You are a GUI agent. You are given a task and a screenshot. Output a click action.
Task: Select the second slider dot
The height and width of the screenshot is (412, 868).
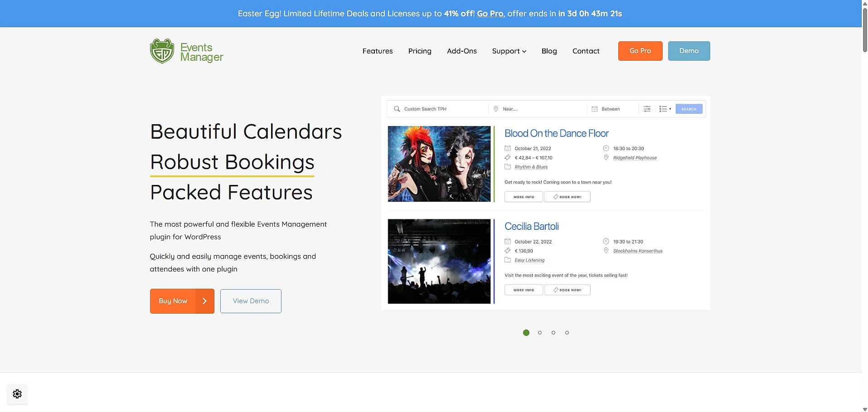540,333
